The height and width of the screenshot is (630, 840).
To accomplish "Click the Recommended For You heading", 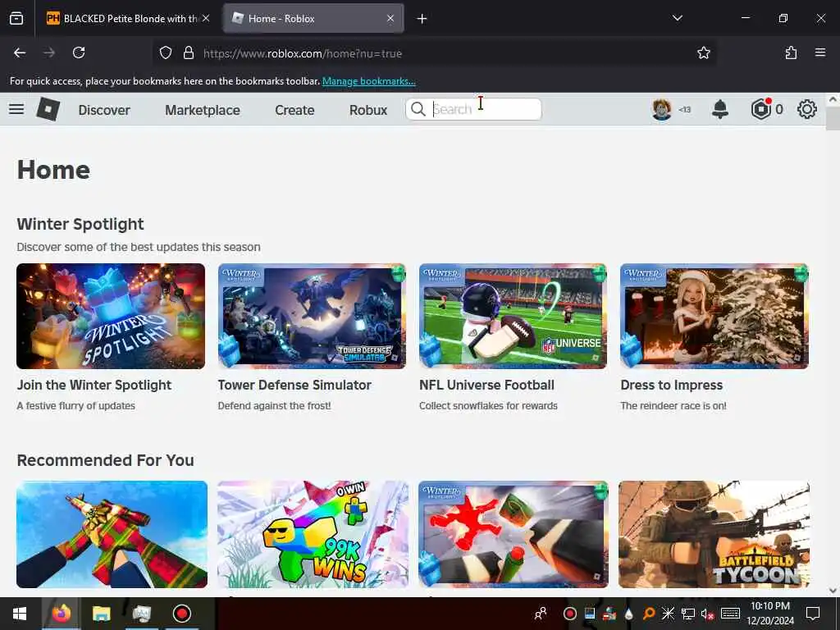I will tap(106, 460).
